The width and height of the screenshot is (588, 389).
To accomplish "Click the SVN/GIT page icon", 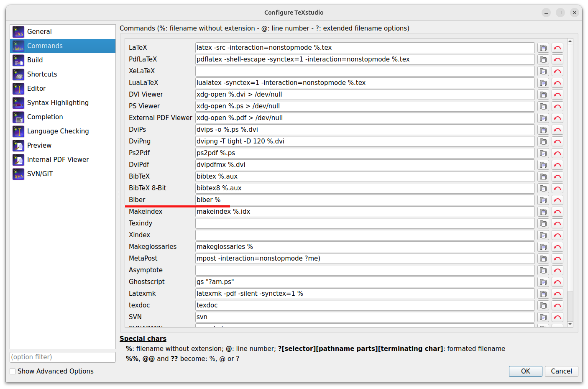I will pyautogui.click(x=18, y=174).
